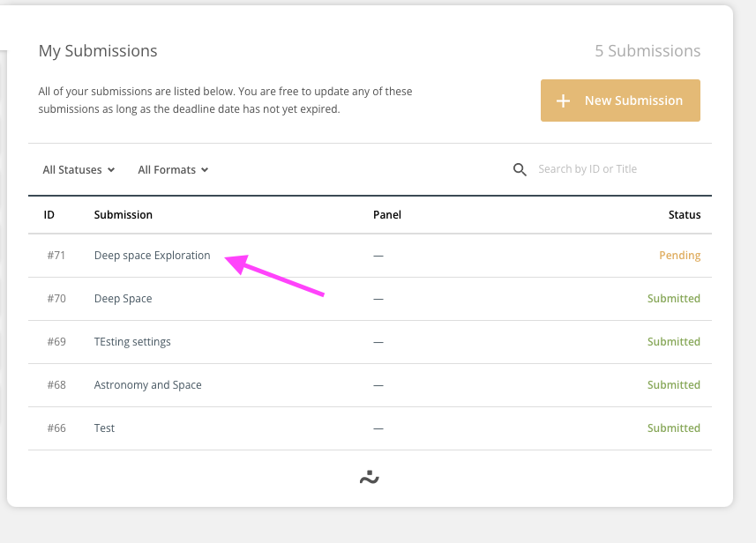This screenshot has width=756, height=543.
Task: Click the Pending status of submission #71
Action: pyautogui.click(x=679, y=255)
